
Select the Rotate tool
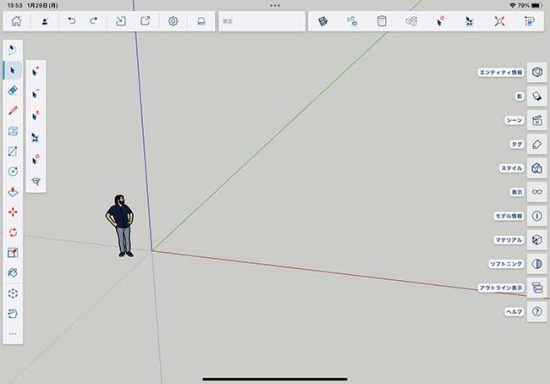click(x=13, y=232)
